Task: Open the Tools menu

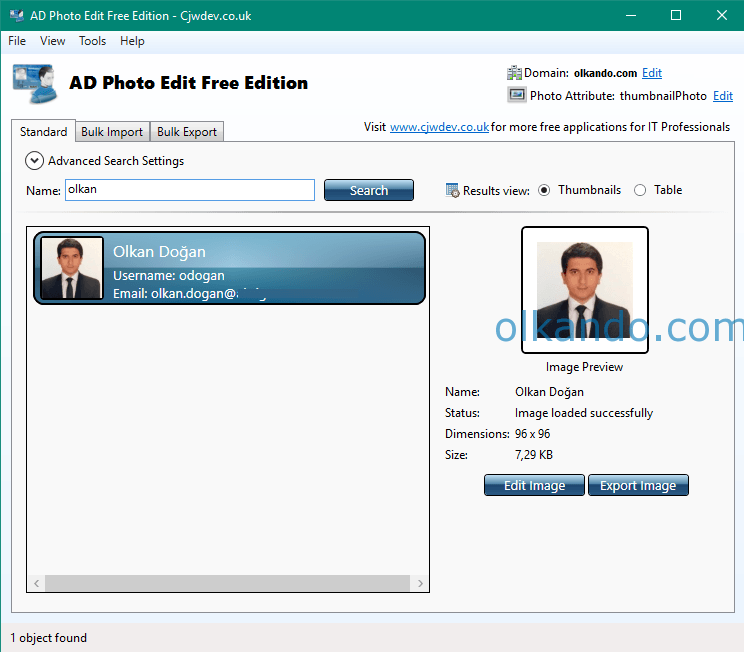Action: [x=93, y=41]
